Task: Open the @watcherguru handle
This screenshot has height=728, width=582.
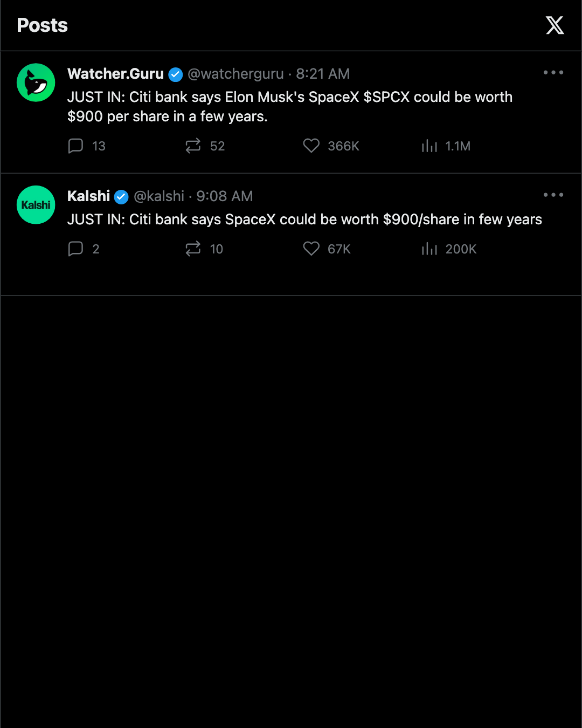Action: pyautogui.click(x=235, y=74)
